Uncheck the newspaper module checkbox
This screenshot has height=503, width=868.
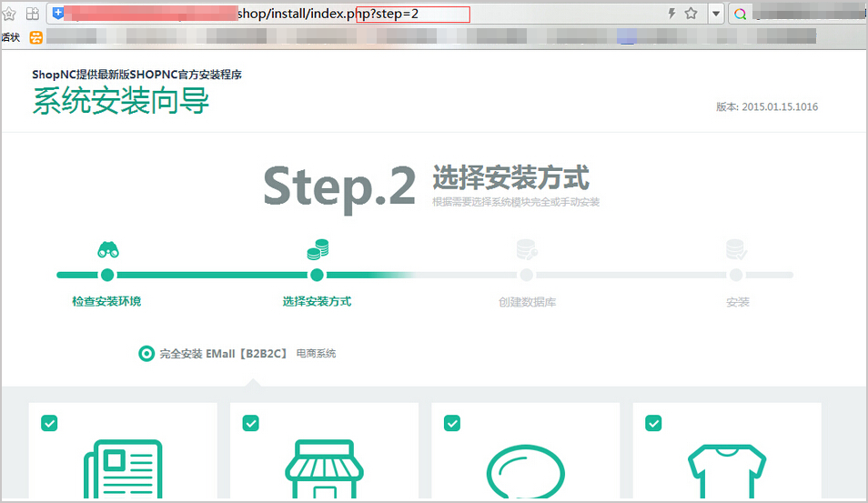[x=49, y=423]
